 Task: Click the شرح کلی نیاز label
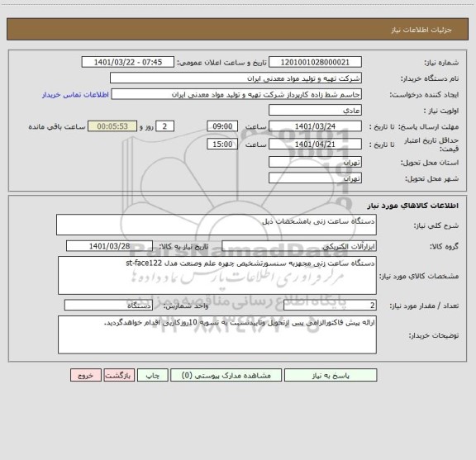tap(436, 225)
